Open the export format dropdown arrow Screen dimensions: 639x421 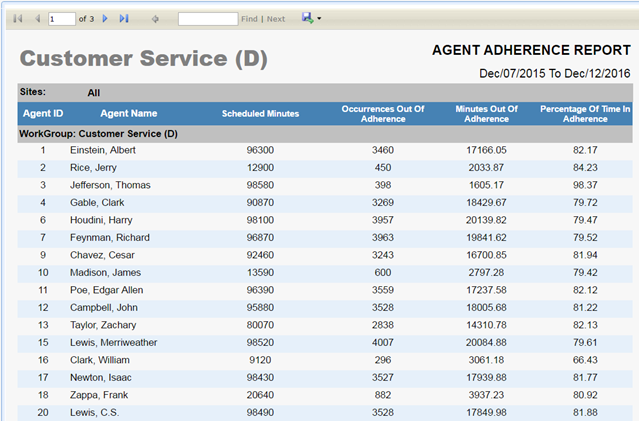click(x=319, y=19)
